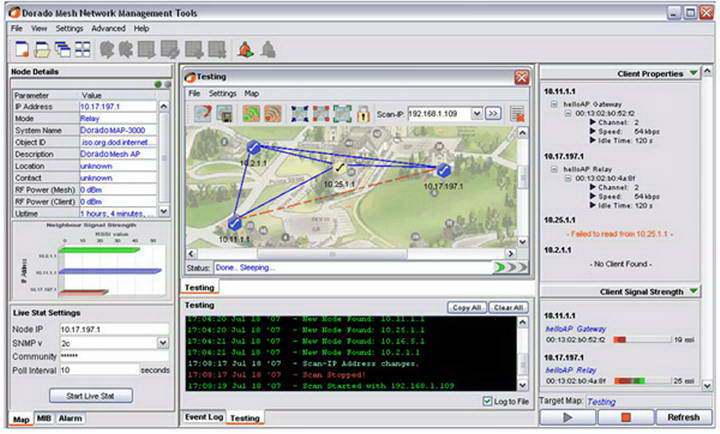Click the red-corner map resize icon
The image size is (720, 434).
[321, 113]
